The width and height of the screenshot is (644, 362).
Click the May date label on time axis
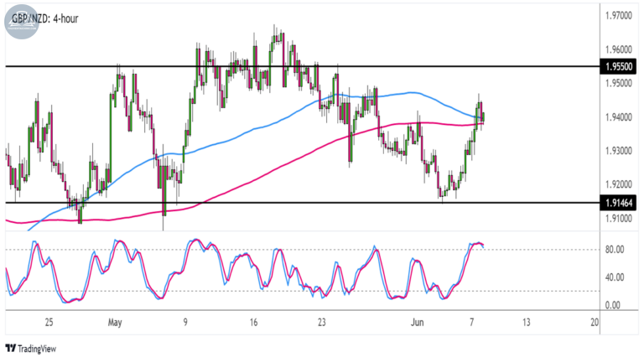coord(115,323)
